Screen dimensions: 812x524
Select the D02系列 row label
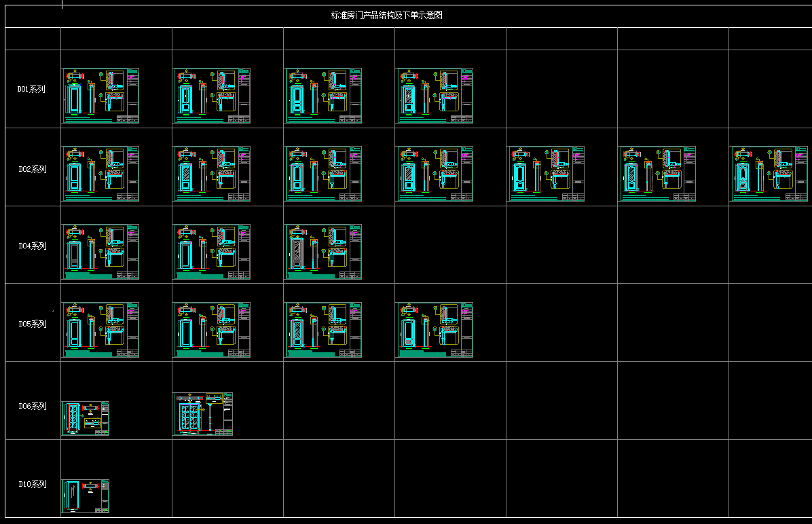pos(32,169)
